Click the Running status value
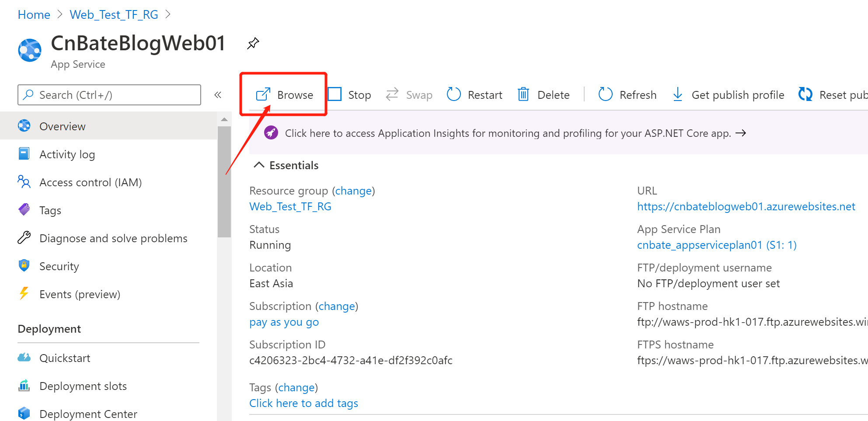 (270, 245)
